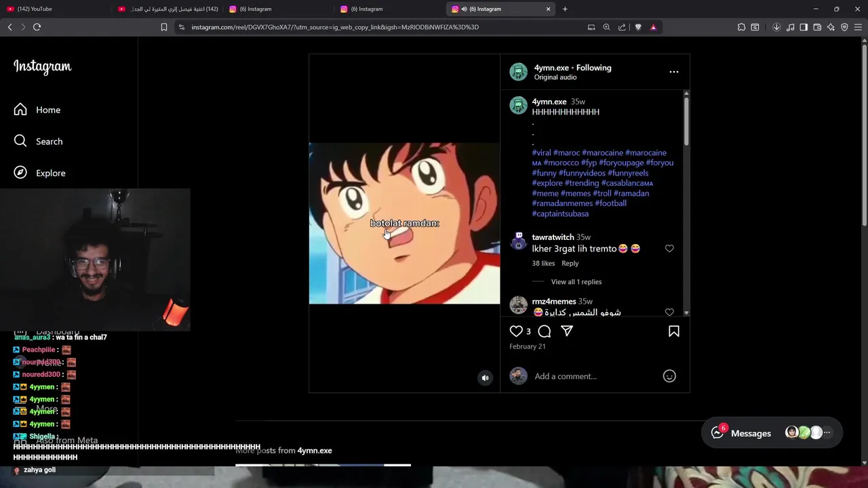Open Instagram Search
The width and height of the screenshot is (868, 488).
(39, 141)
